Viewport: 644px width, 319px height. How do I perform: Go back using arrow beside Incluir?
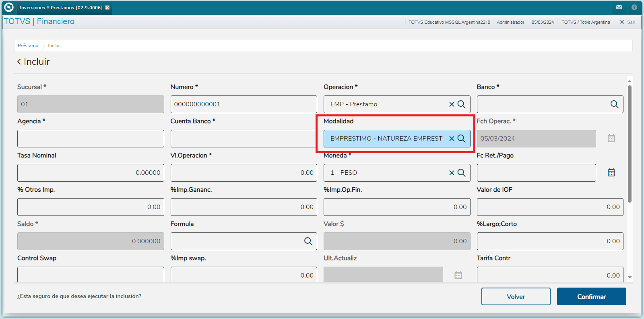tap(19, 62)
